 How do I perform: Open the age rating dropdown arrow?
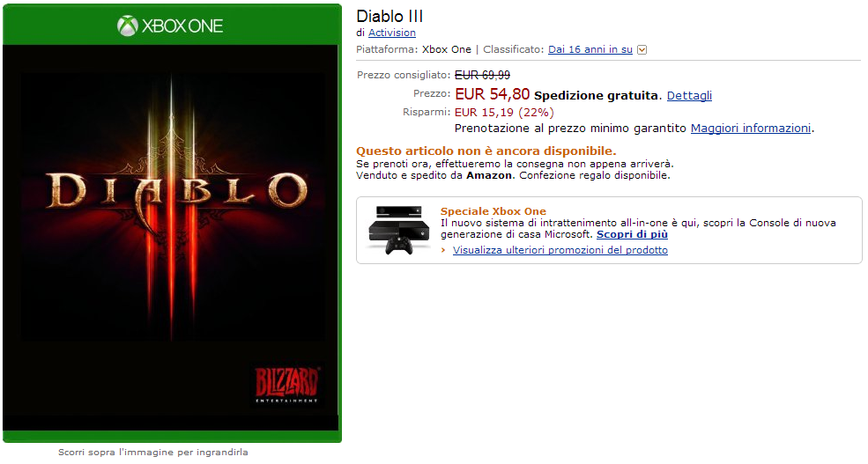point(642,50)
